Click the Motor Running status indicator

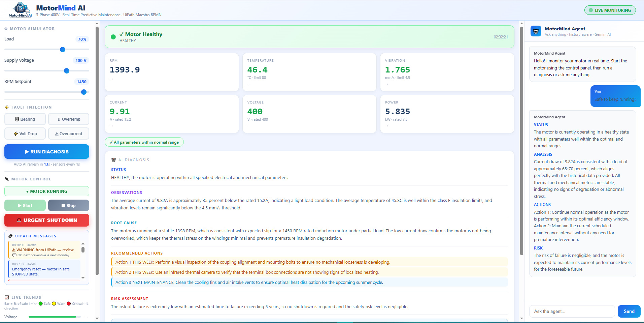[47, 191]
